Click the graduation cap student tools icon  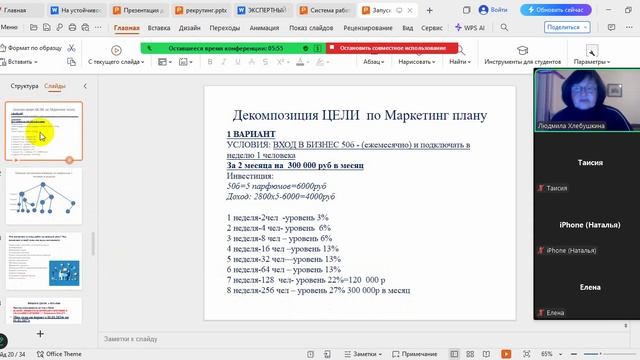(x=522, y=50)
